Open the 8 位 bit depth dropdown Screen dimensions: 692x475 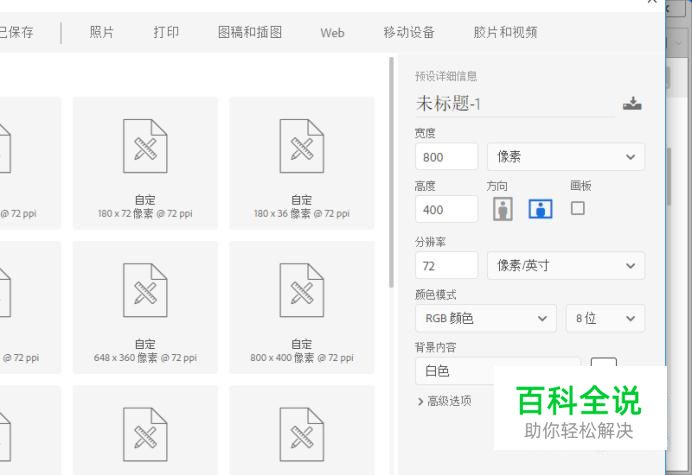point(605,318)
